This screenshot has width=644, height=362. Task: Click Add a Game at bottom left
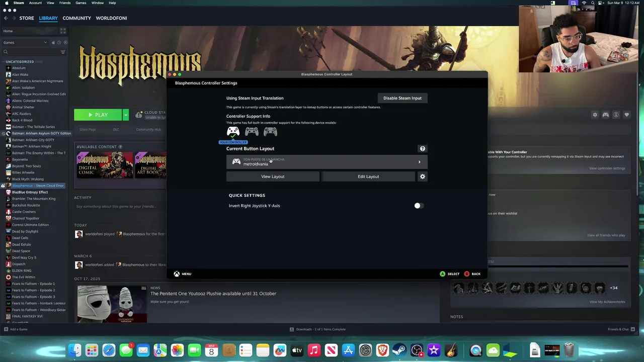[x=16, y=329]
